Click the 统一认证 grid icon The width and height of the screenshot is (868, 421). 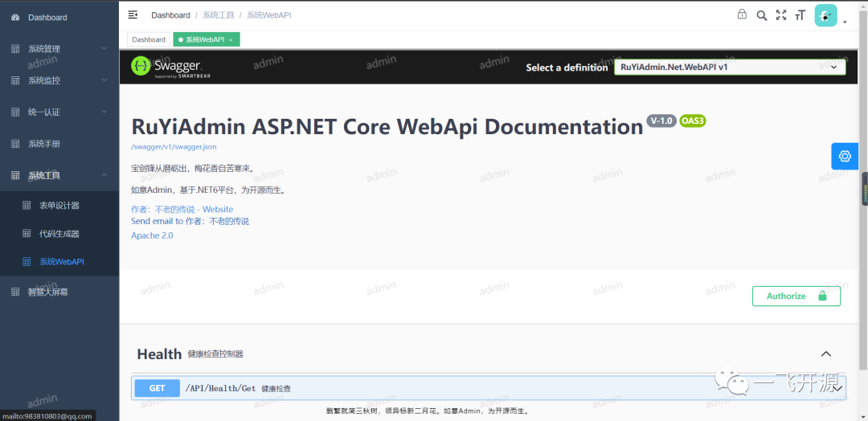click(15, 112)
